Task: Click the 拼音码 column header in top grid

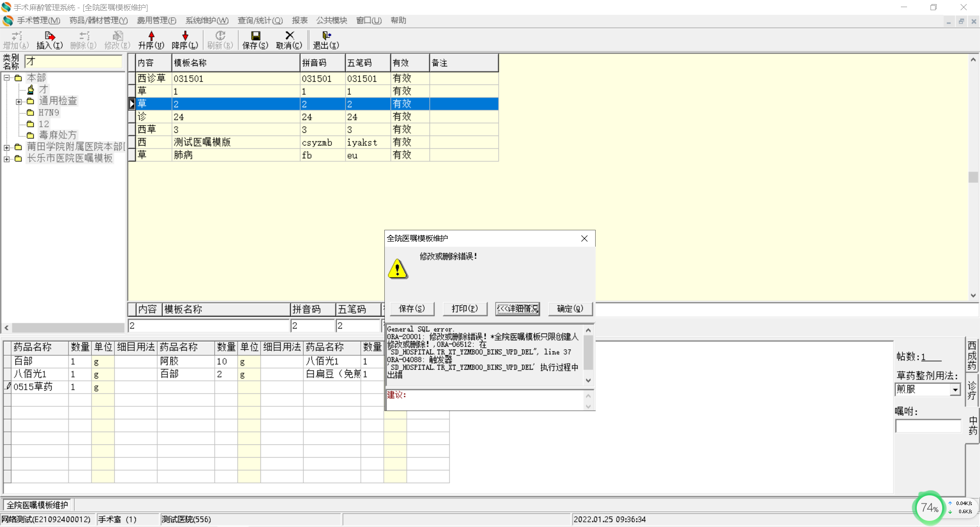Action: click(x=322, y=63)
